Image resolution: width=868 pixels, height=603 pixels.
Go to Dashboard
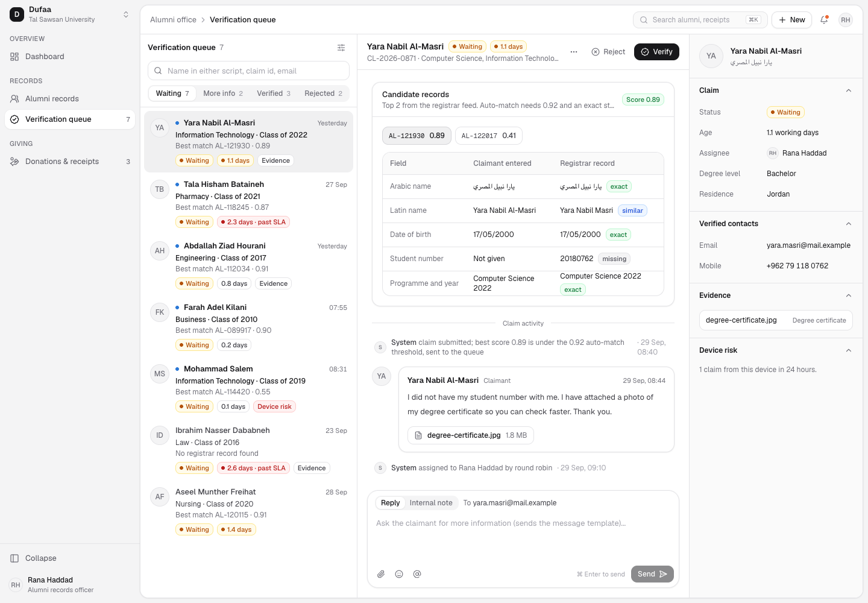pyautogui.click(x=70, y=57)
